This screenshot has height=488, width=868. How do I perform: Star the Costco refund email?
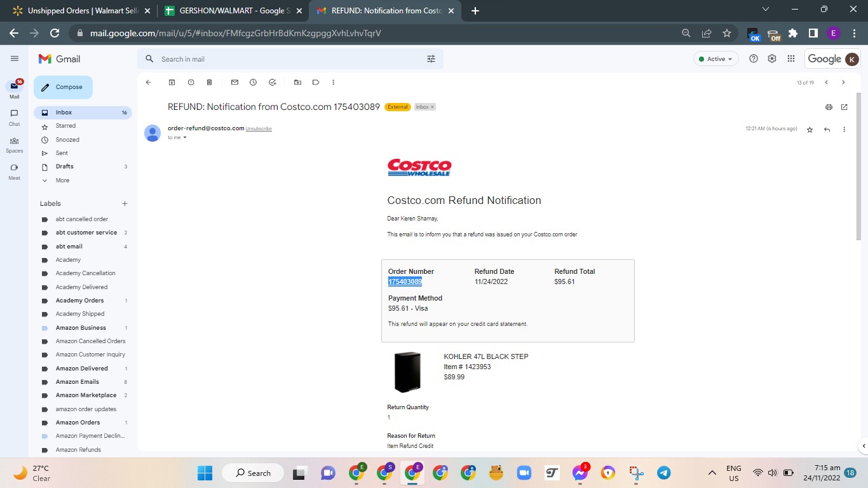click(810, 129)
